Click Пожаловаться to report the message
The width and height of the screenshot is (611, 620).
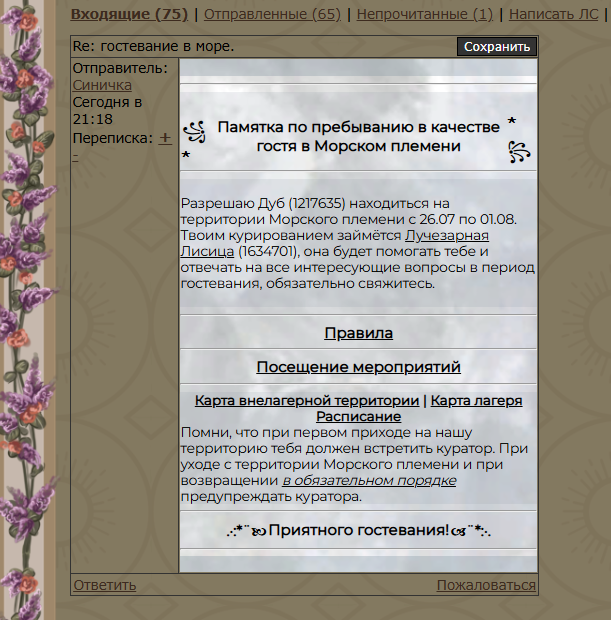[486, 585]
